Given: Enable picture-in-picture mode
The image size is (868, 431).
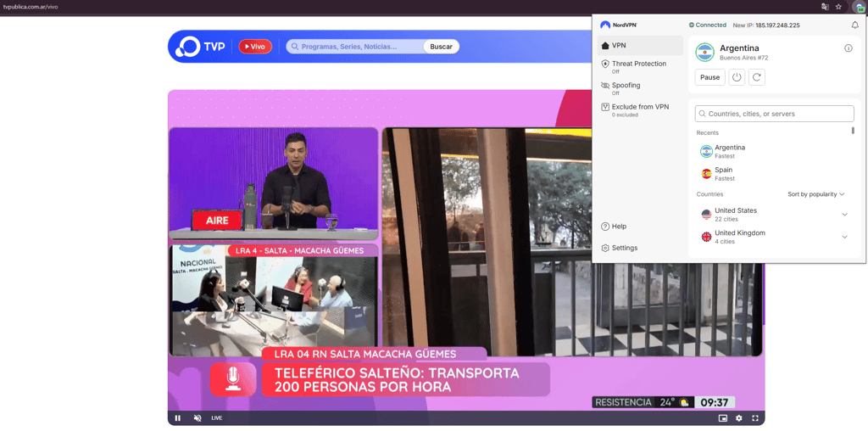Looking at the screenshot, I should pyautogui.click(x=722, y=418).
